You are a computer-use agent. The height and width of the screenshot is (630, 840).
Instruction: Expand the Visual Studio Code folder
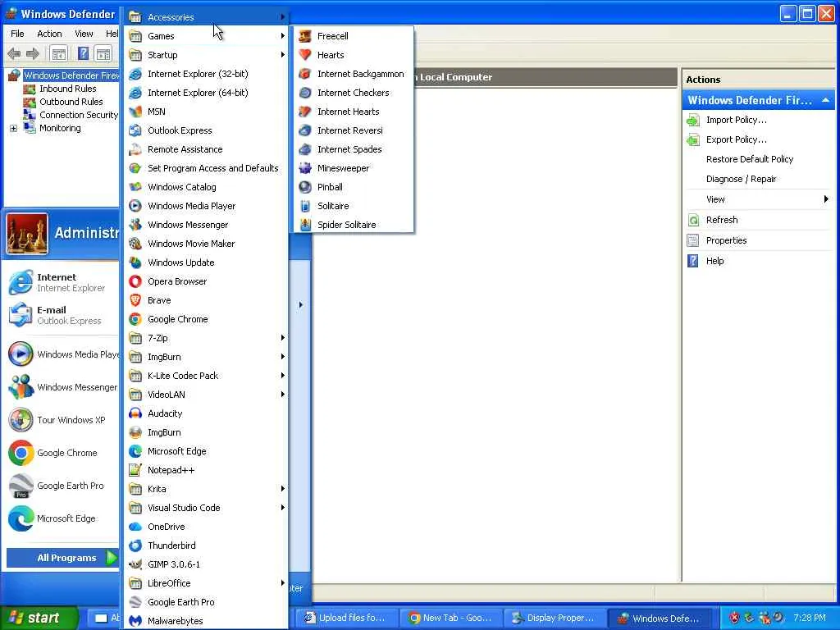click(207, 508)
